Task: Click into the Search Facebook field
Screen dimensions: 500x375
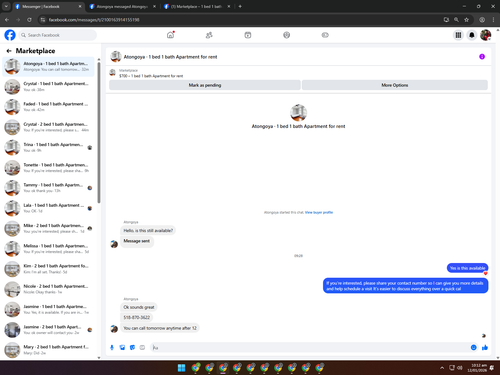Action: pyautogui.click(x=58, y=35)
